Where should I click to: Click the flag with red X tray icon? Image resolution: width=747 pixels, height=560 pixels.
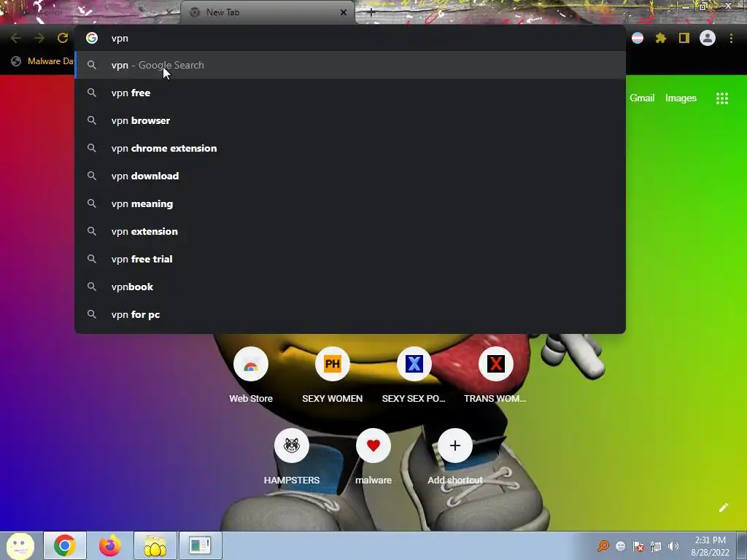coord(638,546)
